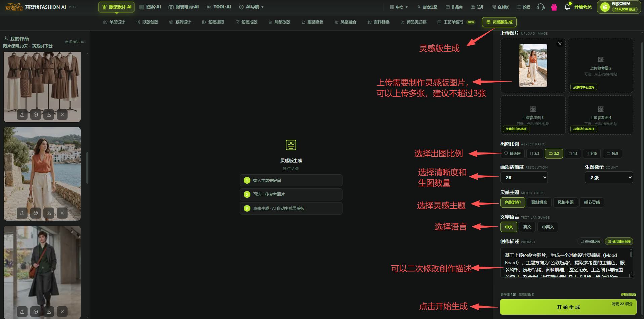Choose the 2:3 aspect ratio
This screenshot has height=319, width=644.
coord(534,153)
